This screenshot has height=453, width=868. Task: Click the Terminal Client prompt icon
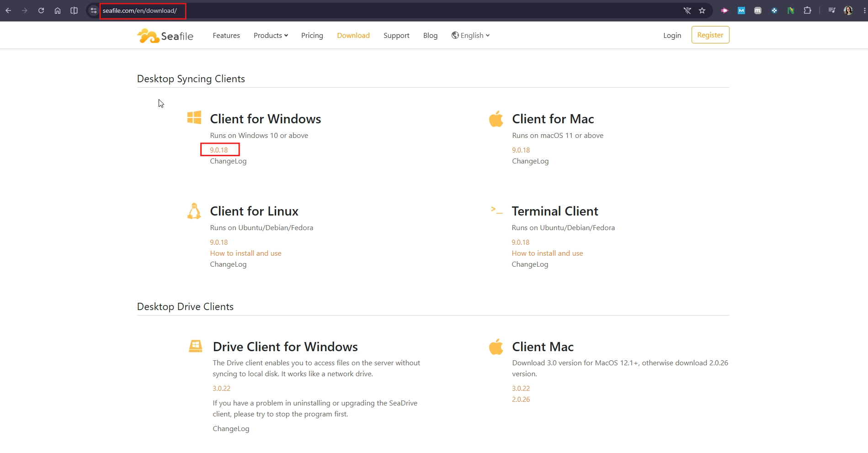point(497,210)
